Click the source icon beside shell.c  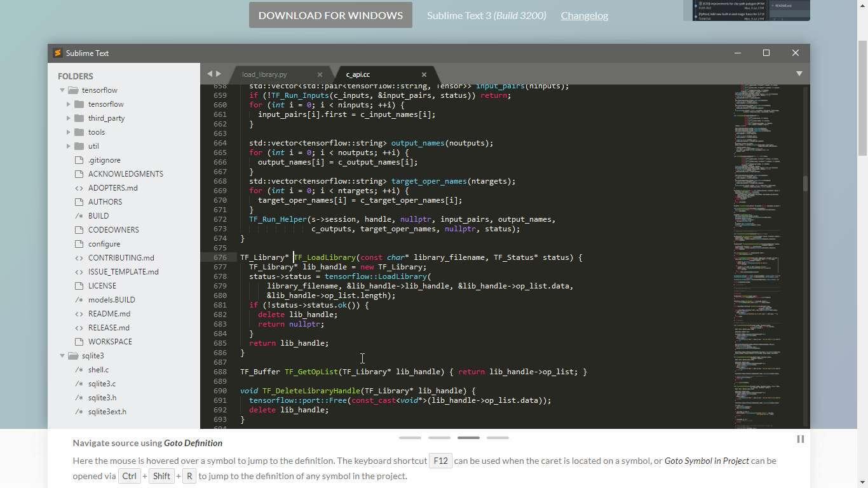tap(79, 370)
